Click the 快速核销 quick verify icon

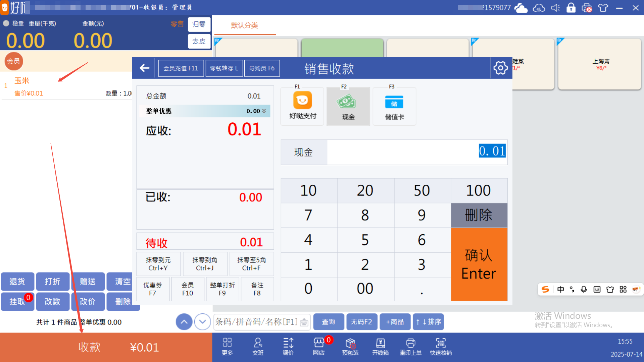(441, 347)
